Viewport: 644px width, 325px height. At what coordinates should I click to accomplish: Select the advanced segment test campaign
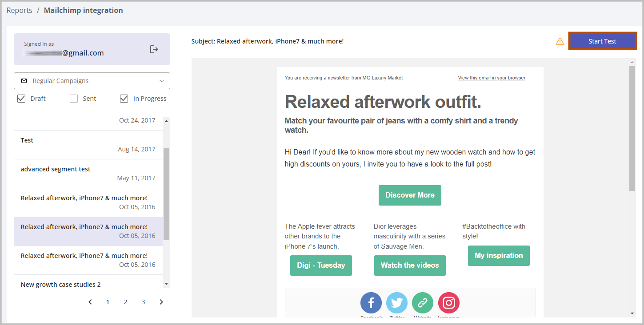pyautogui.click(x=88, y=174)
